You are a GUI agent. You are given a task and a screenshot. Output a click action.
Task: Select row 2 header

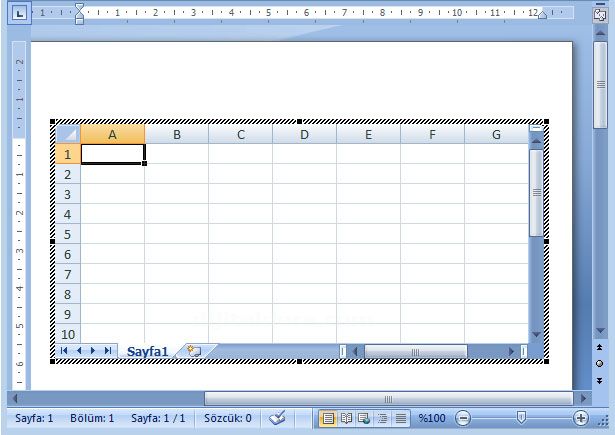tap(68, 174)
